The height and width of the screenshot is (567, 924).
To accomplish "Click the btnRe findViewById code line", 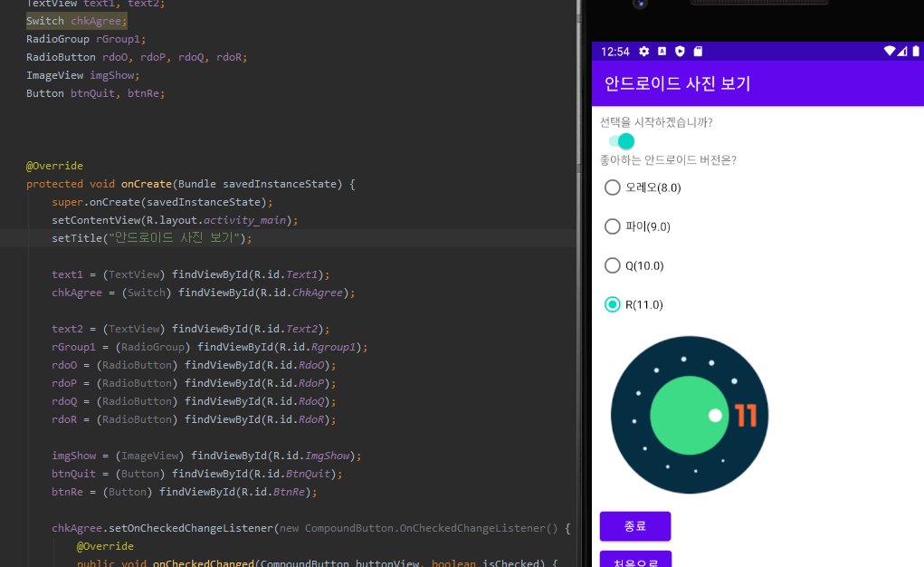I will click(185, 492).
